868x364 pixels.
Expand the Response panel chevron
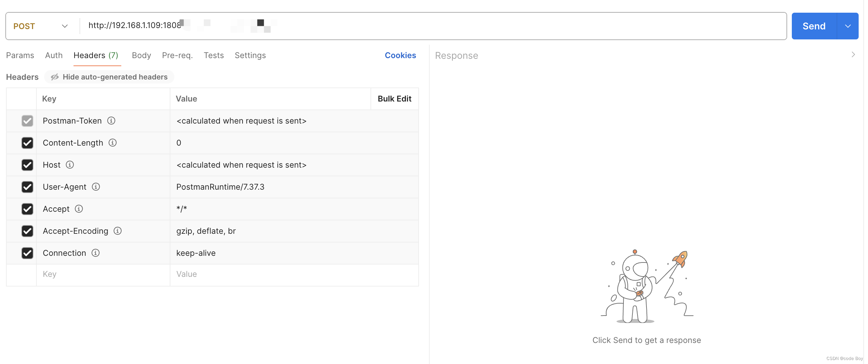click(x=853, y=54)
